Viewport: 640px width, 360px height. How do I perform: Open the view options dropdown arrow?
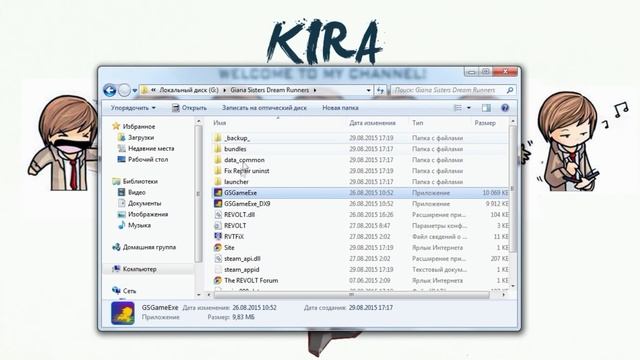click(x=469, y=108)
